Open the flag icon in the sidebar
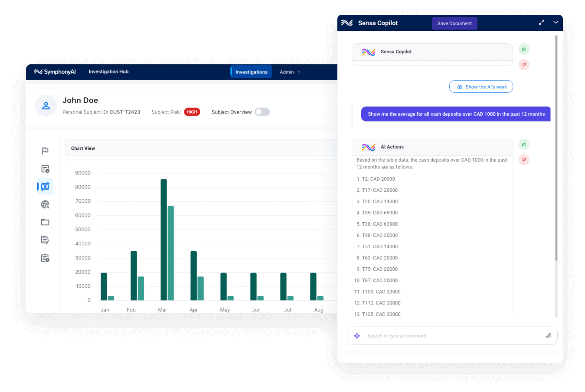Screen dimensions: 585x392 pyautogui.click(x=45, y=151)
